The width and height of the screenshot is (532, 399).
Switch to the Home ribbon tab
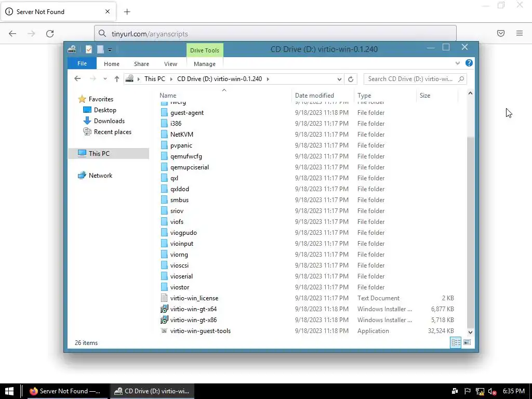tap(112, 64)
